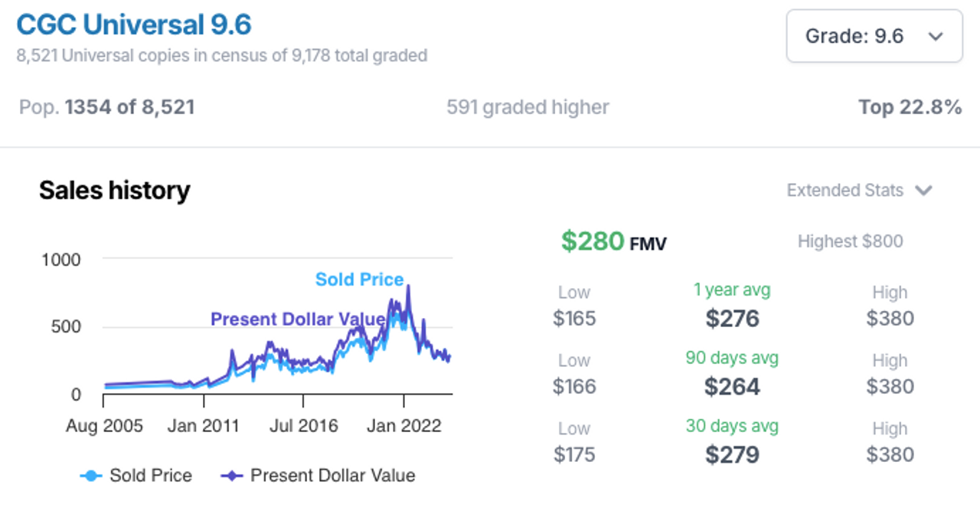Click the Top 22.8% ranking text
This screenshot has height=511, width=980.
pos(910,107)
